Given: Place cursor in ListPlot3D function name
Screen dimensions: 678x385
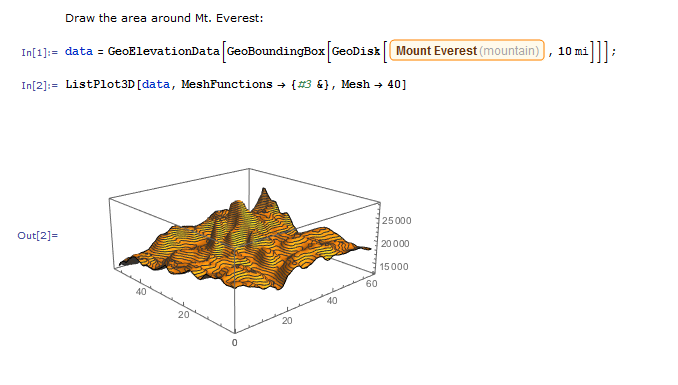Looking at the screenshot, I should 100,84.
